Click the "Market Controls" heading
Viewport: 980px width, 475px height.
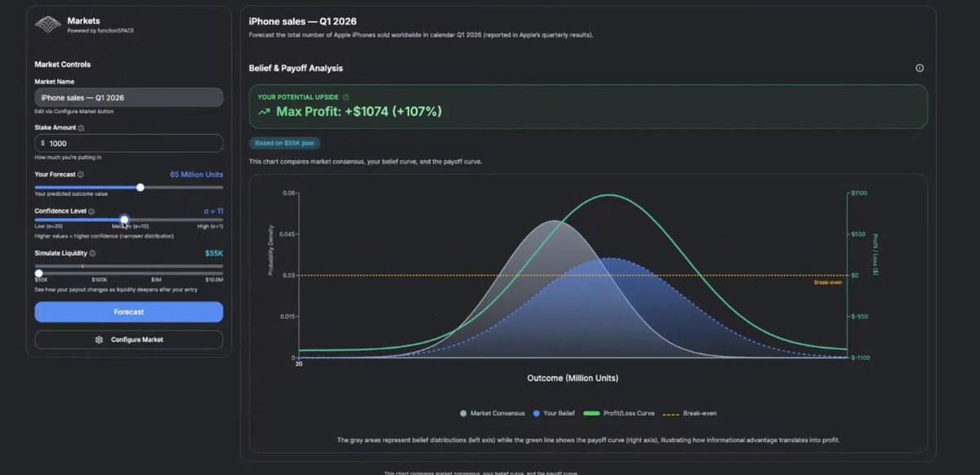(x=63, y=64)
